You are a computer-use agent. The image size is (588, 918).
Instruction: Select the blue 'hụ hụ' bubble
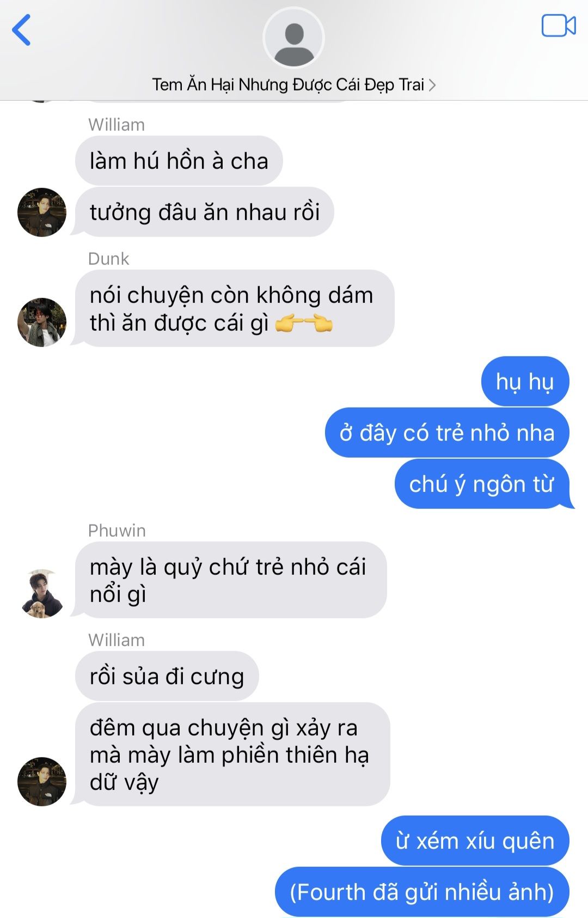coord(525,381)
